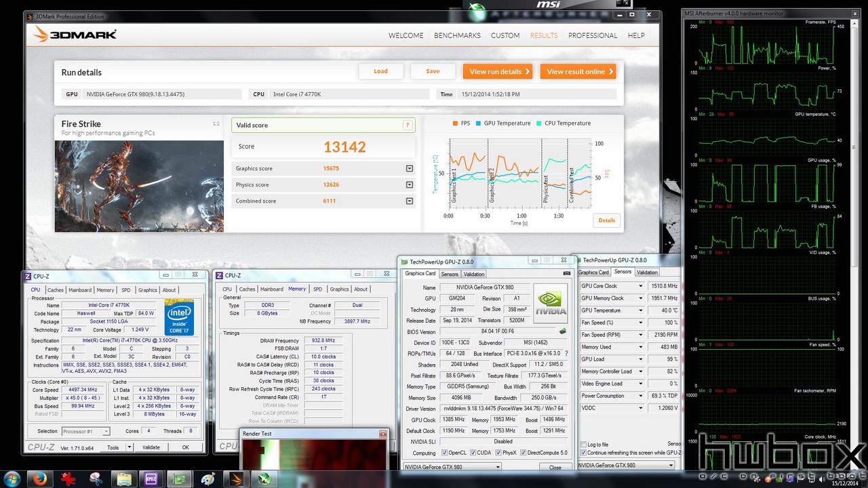Open chart Details button
Image resolution: width=868 pixels, height=488 pixels.
606,220
